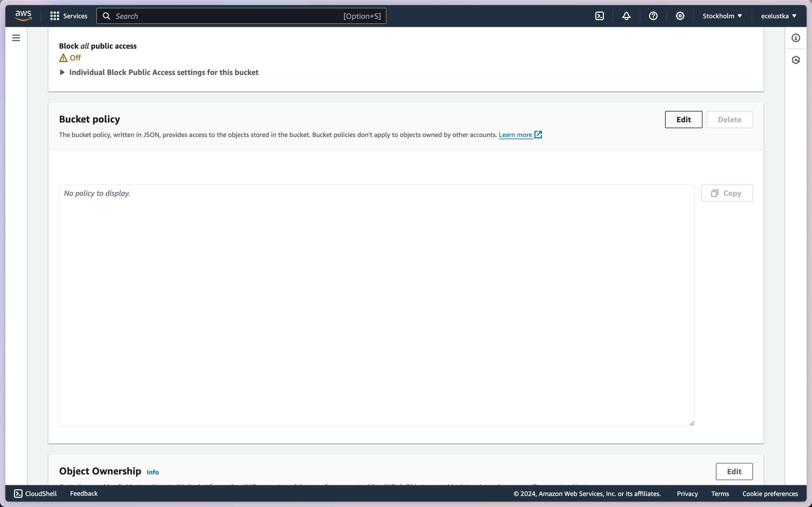Open the info panel icon on right
The image size is (812, 507).
click(x=795, y=38)
